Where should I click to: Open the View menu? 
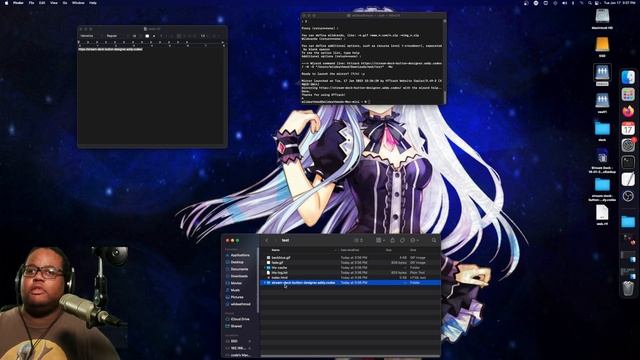pyautogui.click(x=54, y=3)
